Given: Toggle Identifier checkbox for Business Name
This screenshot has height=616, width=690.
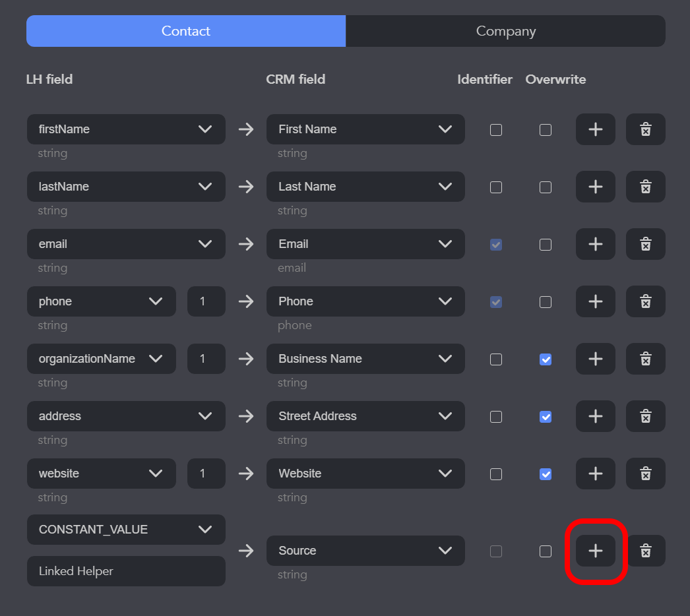Looking at the screenshot, I should (x=496, y=359).
